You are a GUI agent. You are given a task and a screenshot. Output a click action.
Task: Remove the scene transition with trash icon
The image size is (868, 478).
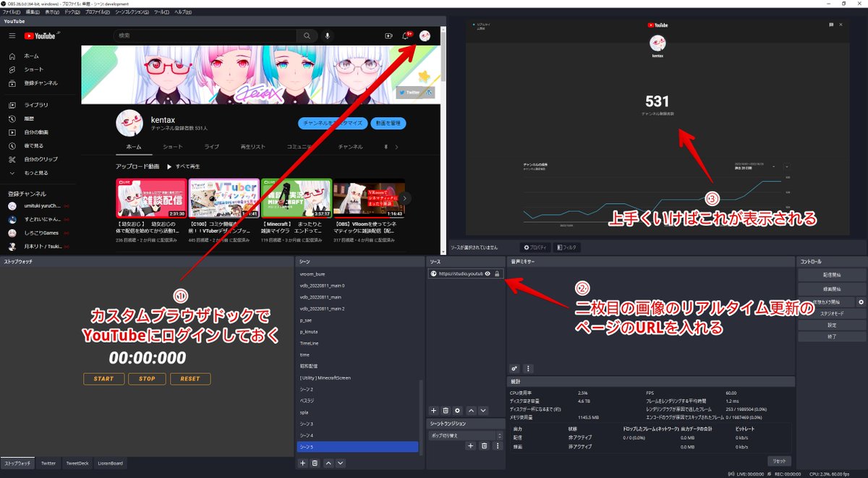click(484, 446)
